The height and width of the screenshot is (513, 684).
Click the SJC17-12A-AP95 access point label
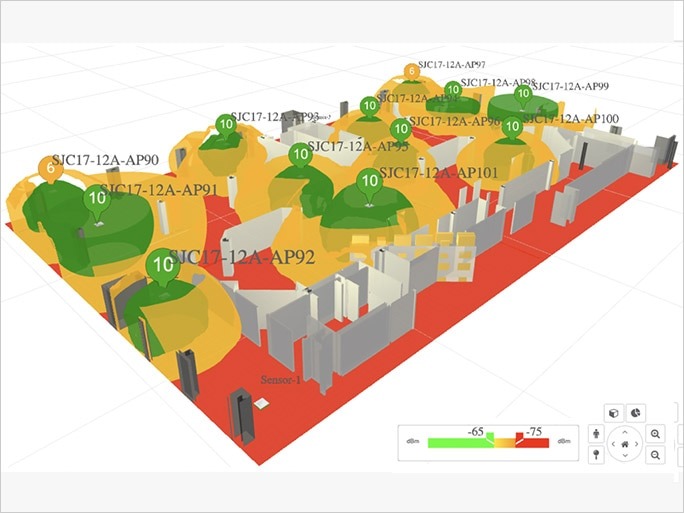[x=357, y=146]
